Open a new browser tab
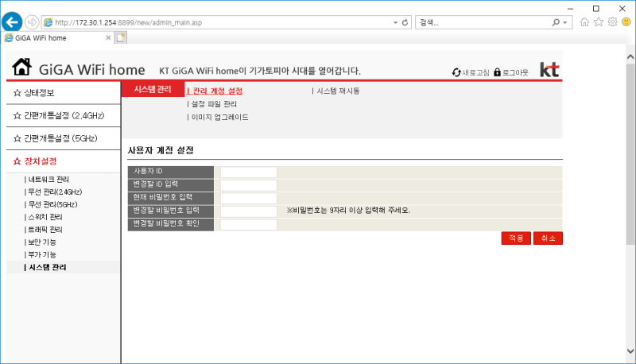 [121, 37]
